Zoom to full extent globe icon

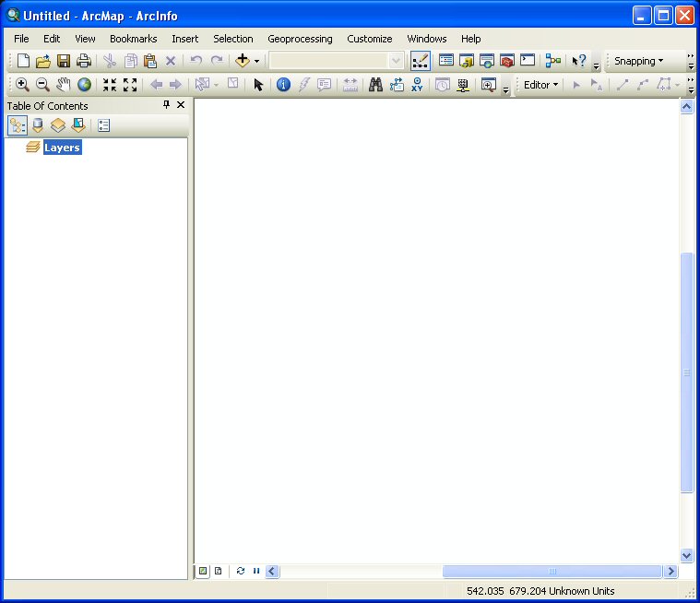84,84
